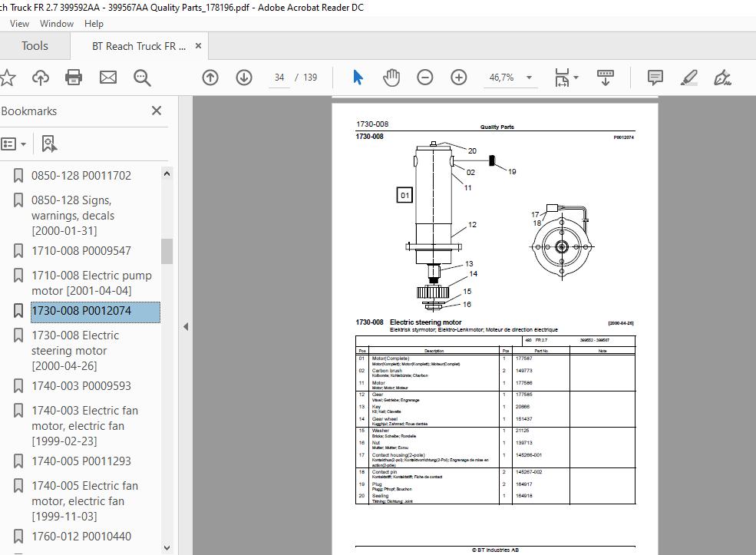Switch to the BT Reach Truck FR tab
This screenshot has width=756, height=555.
(x=139, y=46)
